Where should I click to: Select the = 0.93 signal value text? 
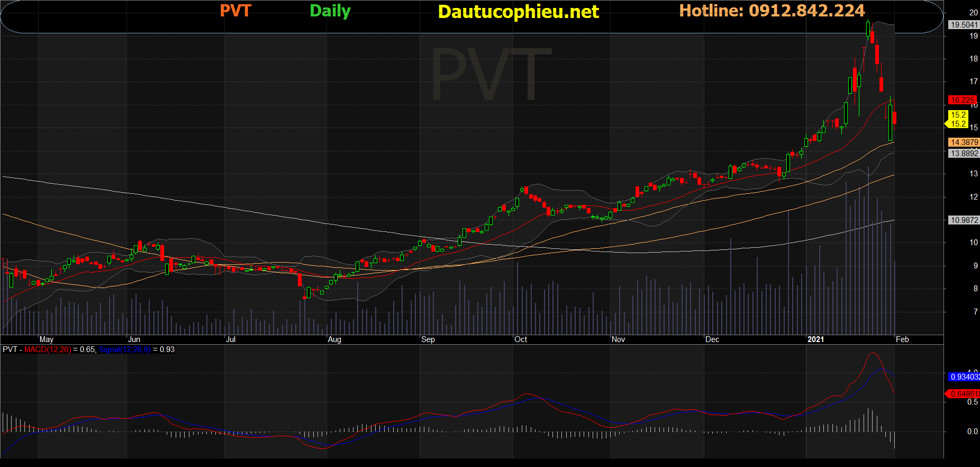pos(164,349)
